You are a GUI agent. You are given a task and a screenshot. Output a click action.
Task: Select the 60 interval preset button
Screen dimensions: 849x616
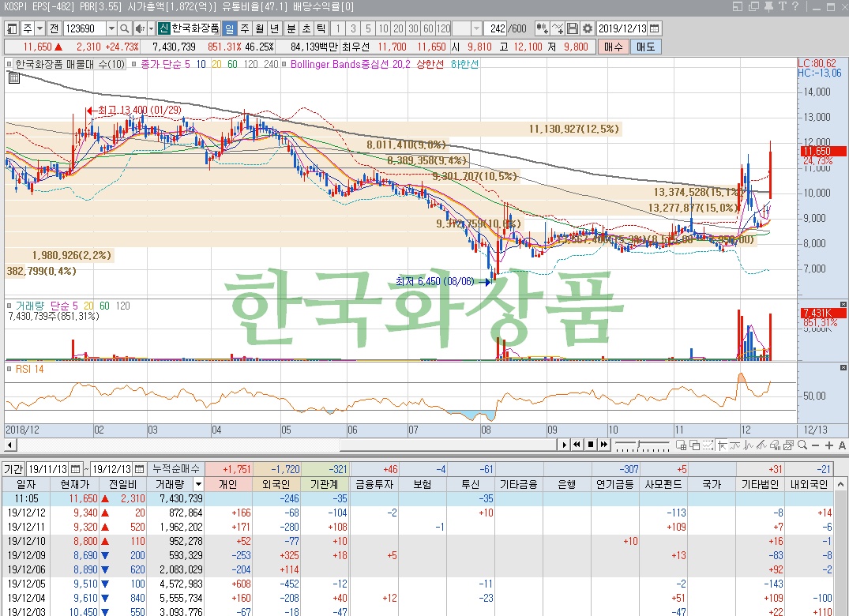[428, 28]
